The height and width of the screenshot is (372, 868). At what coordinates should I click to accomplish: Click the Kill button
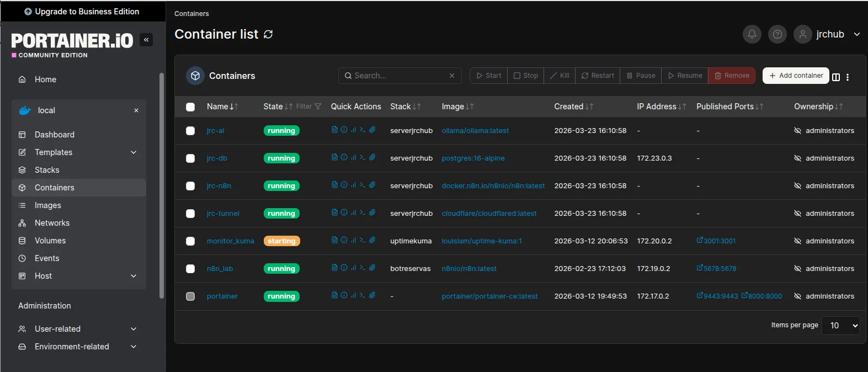click(560, 76)
